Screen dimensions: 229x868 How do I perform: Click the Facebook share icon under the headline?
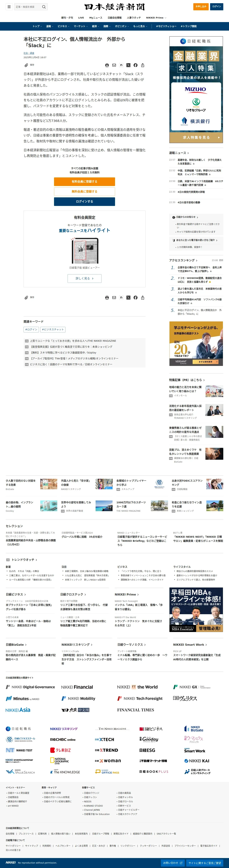135,65
